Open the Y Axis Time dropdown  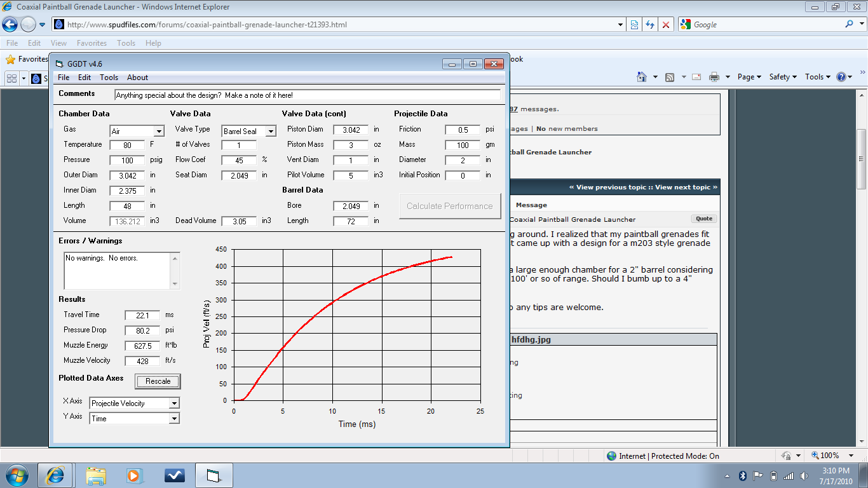(174, 419)
